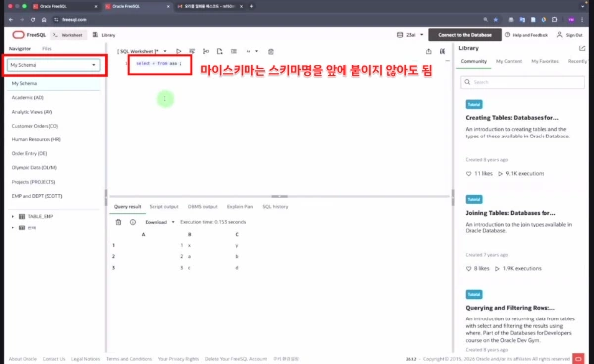Select Customer Orders (CO) schema
594x364 pixels.
(x=53, y=126)
